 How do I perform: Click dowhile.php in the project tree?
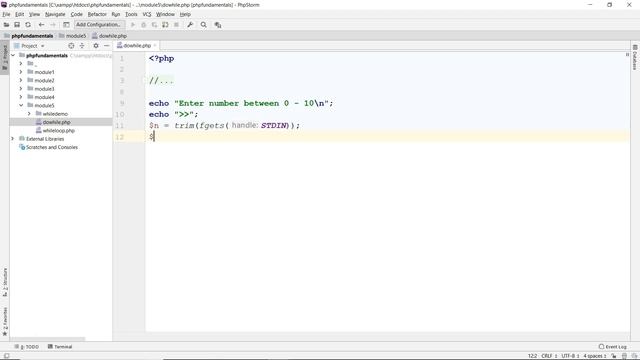(56, 122)
